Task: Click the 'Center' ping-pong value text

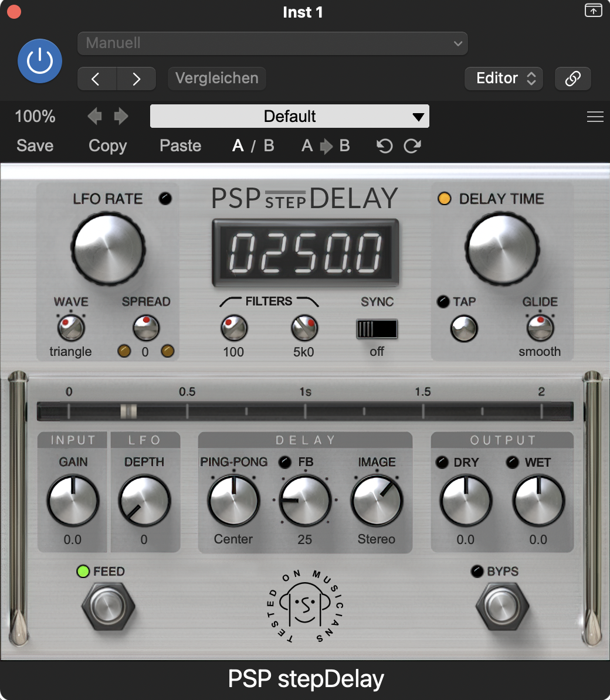Action: [233, 539]
